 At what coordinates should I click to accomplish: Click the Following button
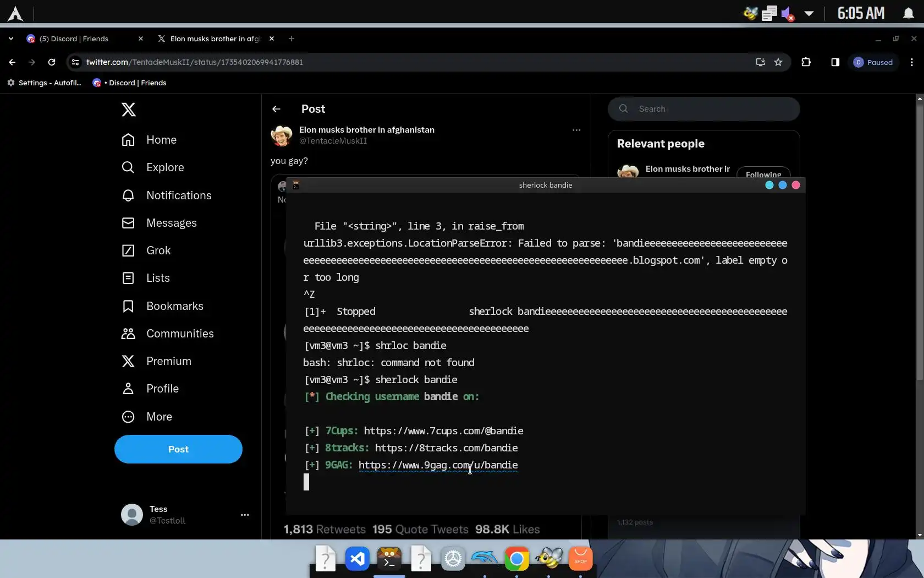[x=763, y=172]
